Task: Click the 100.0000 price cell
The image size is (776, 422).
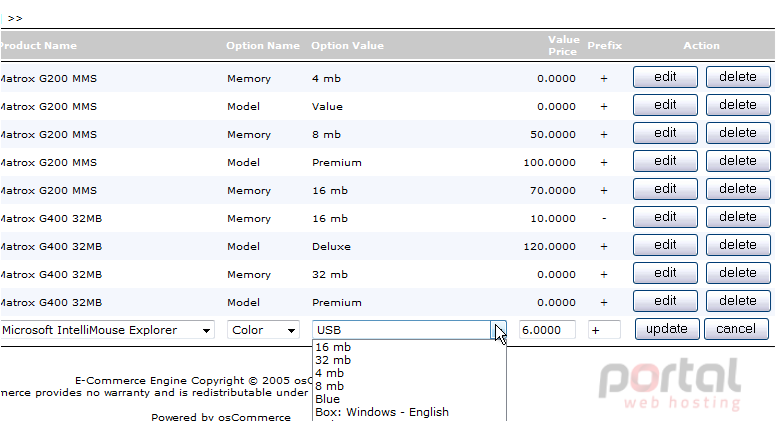Action: coord(549,162)
